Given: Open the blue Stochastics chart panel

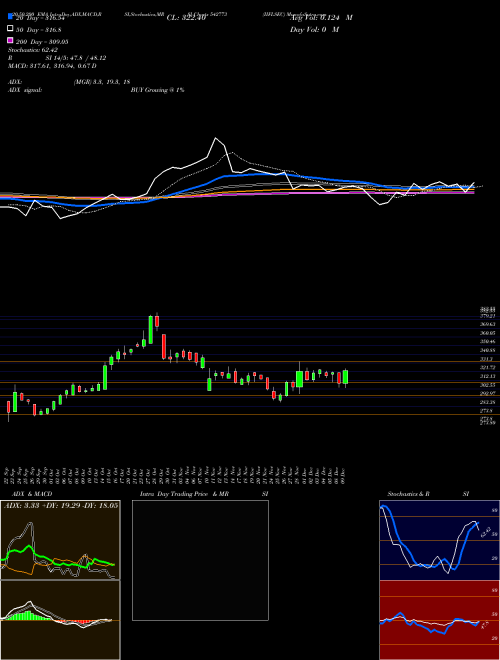Looking at the screenshot, I should 439,540.
